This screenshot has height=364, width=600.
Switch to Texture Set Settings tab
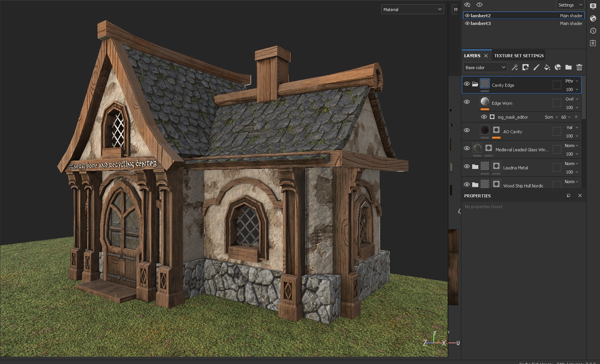pos(519,56)
